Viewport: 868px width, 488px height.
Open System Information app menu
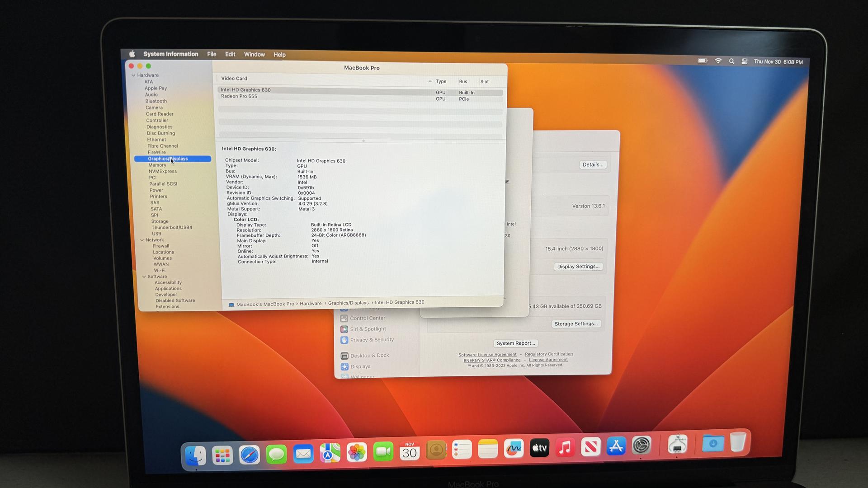click(x=171, y=54)
